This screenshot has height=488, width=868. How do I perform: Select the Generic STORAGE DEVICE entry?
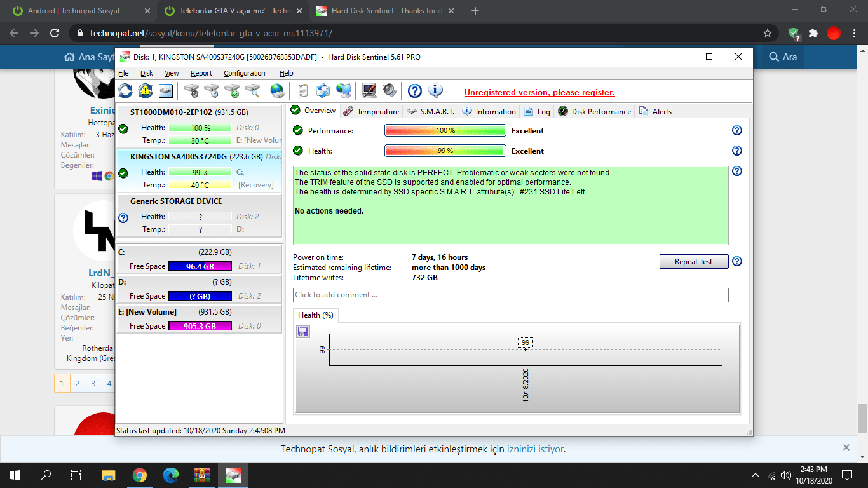199,215
